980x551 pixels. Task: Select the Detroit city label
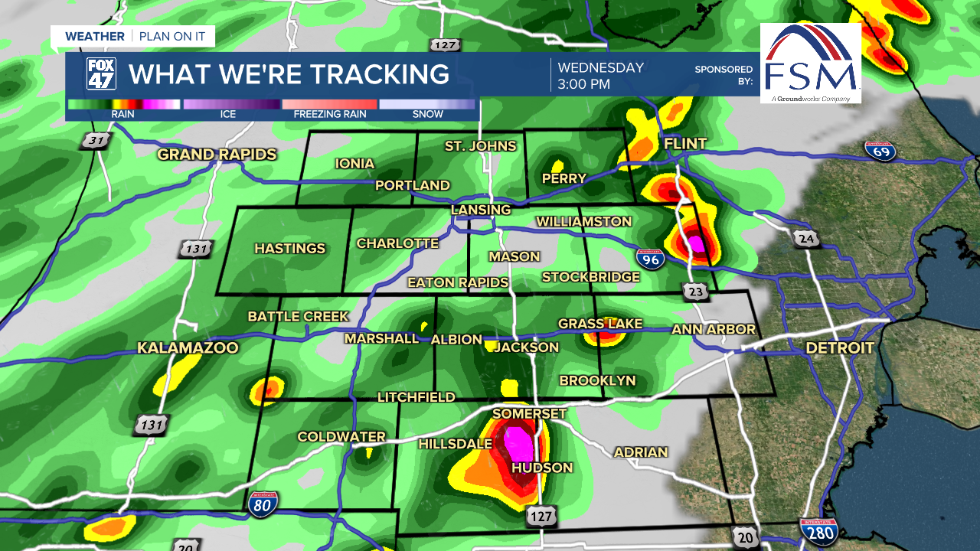point(839,348)
